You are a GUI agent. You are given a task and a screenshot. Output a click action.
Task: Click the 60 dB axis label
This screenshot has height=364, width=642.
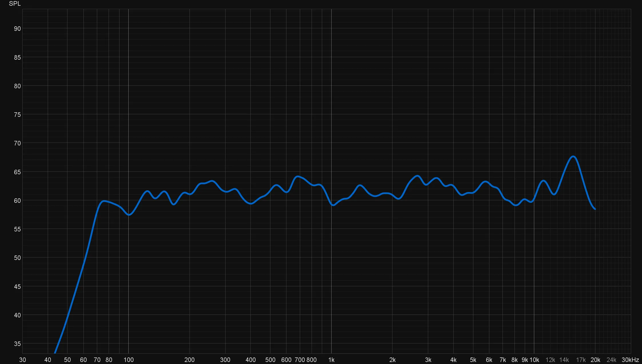coord(17,201)
